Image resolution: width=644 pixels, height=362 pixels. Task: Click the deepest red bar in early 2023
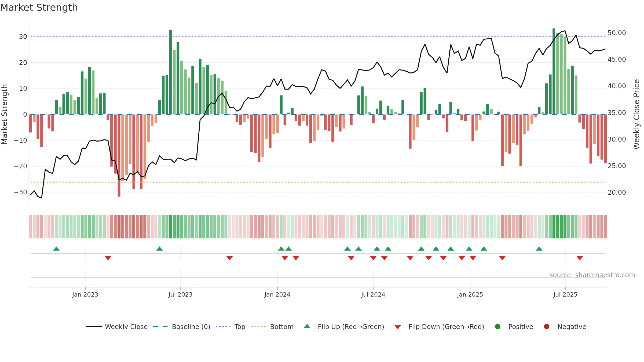pos(119,156)
